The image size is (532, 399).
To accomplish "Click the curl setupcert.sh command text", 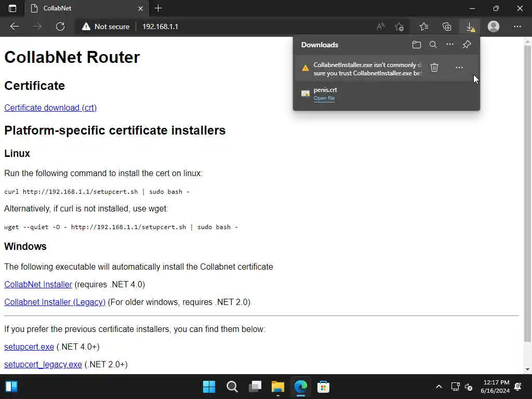I will pos(97,192).
